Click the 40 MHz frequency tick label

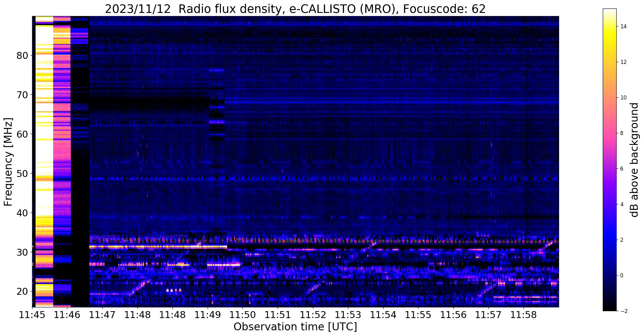23,213
